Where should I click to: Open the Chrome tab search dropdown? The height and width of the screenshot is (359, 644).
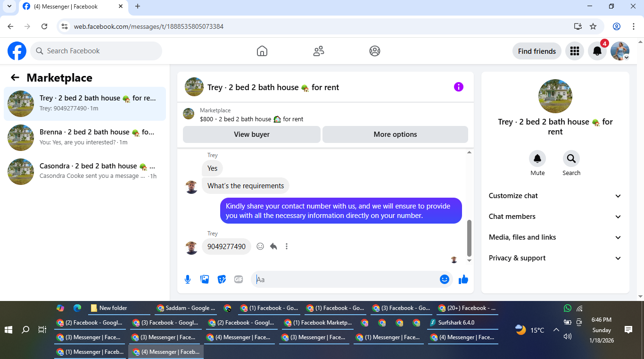[9, 6]
